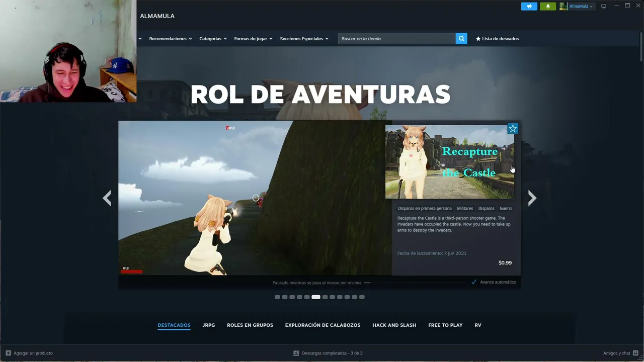Select the EXPLORACIÓN DE CALABOZOS tab
Image resolution: width=644 pixels, height=362 pixels.
pyautogui.click(x=323, y=325)
